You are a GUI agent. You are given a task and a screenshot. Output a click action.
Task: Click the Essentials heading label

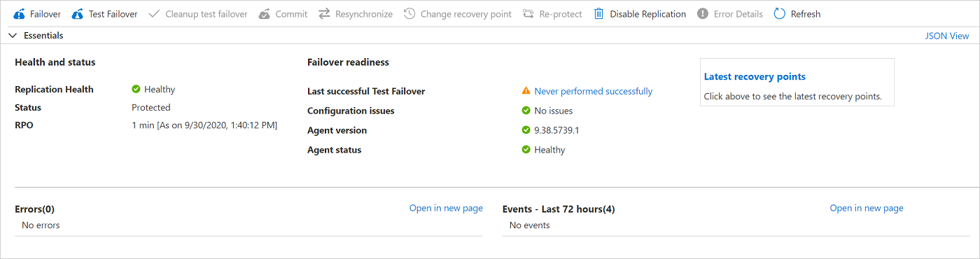coord(43,35)
